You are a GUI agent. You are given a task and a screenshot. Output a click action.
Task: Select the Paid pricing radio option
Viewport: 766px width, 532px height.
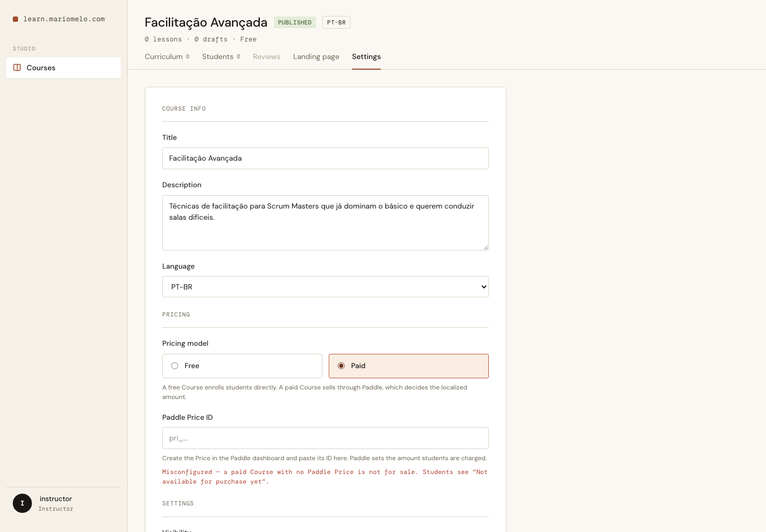point(409,366)
